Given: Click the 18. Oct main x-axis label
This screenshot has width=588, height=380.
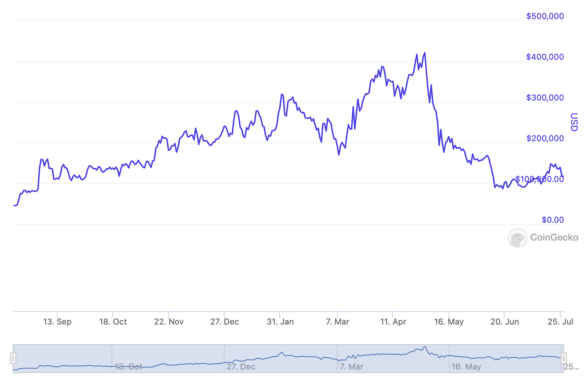Looking at the screenshot, I should coord(113,322).
